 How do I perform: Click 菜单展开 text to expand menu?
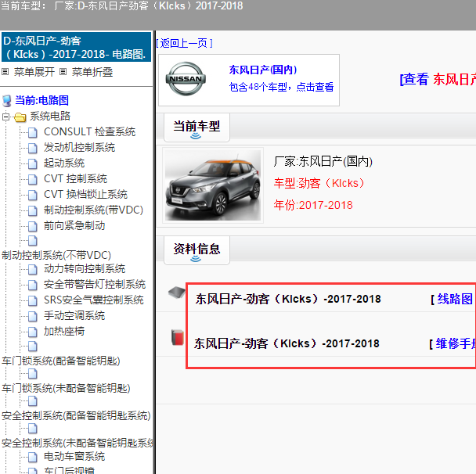pos(34,72)
